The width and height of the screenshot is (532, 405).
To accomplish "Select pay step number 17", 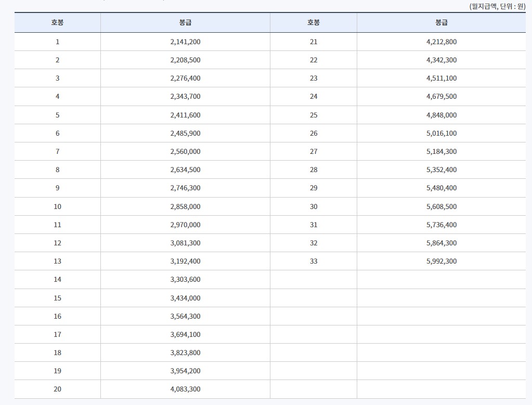I will (57, 335).
